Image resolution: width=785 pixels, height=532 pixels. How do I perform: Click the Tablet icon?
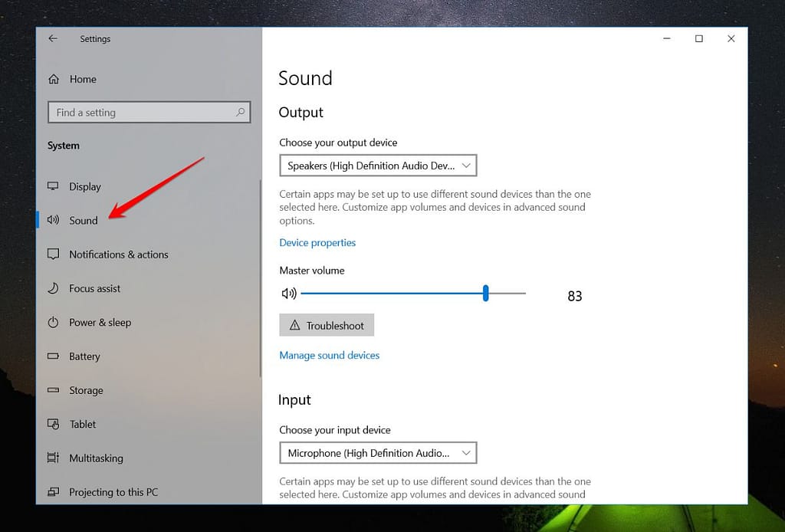[53, 424]
